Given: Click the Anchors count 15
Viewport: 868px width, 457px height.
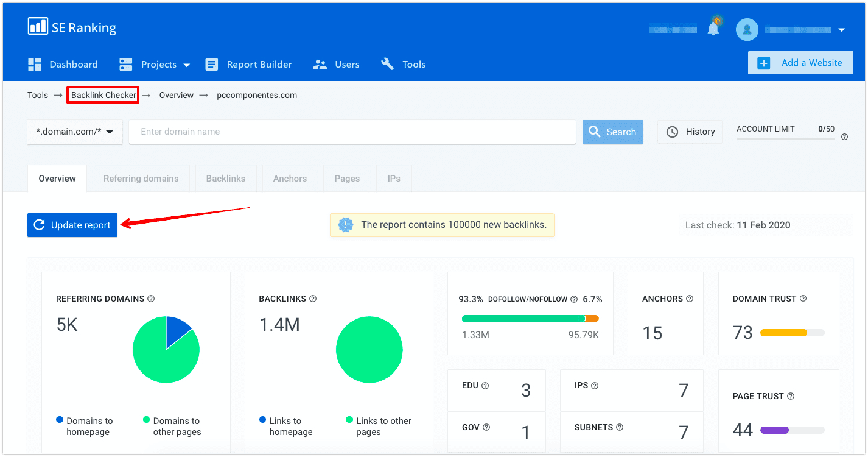Looking at the screenshot, I should point(653,333).
